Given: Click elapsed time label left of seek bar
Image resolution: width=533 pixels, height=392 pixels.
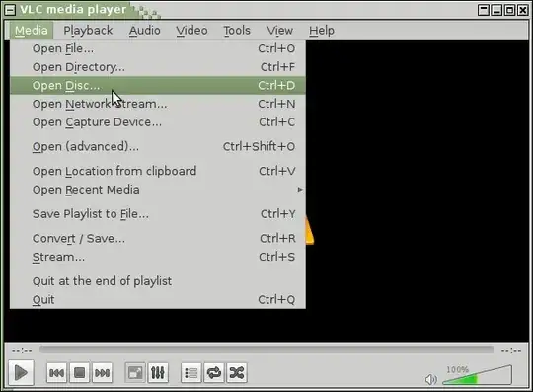Looking at the screenshot, I should 22,350.
